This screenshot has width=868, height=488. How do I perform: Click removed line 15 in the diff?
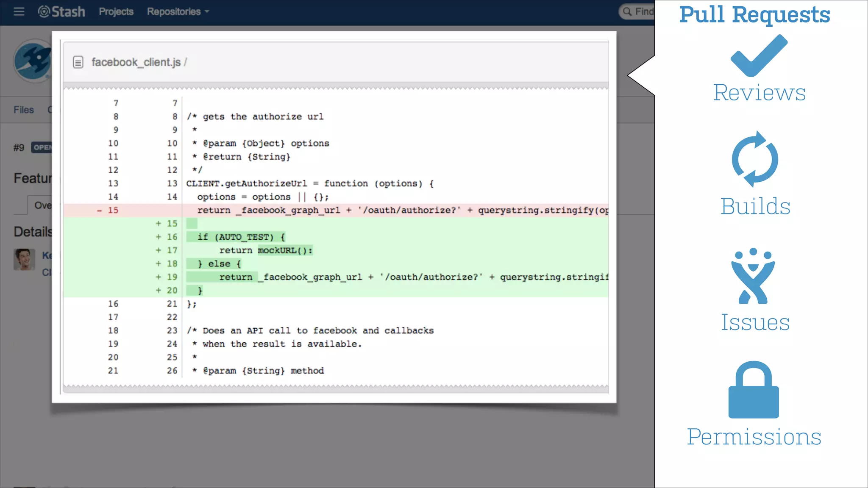(336, 210)
